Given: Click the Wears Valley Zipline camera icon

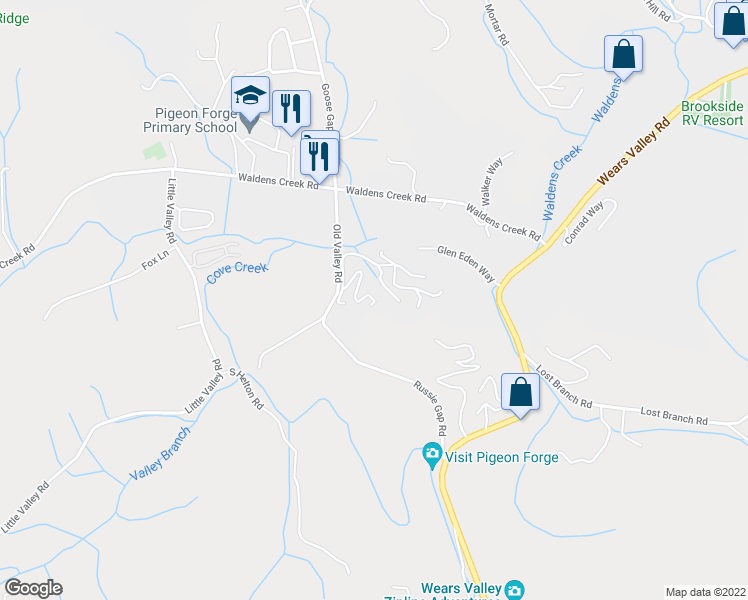Looking at the screenshot, I should (x=515, y=590).
